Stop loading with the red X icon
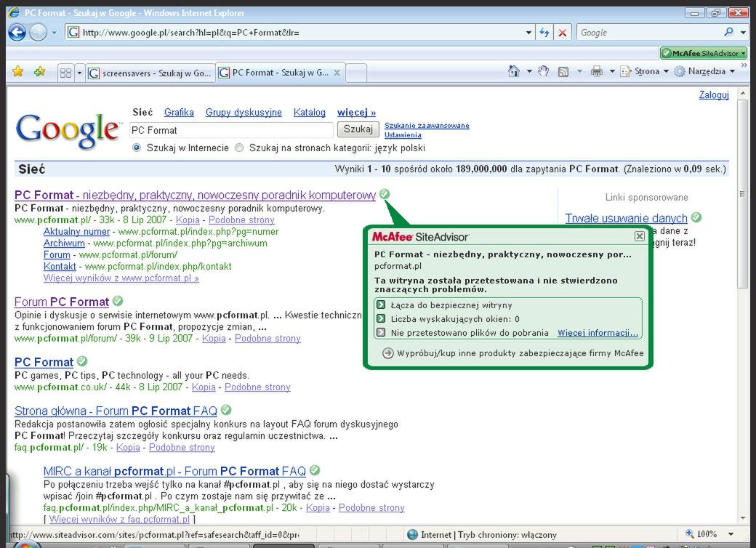This screenshot has width=756, height=548. coord(562,32)
